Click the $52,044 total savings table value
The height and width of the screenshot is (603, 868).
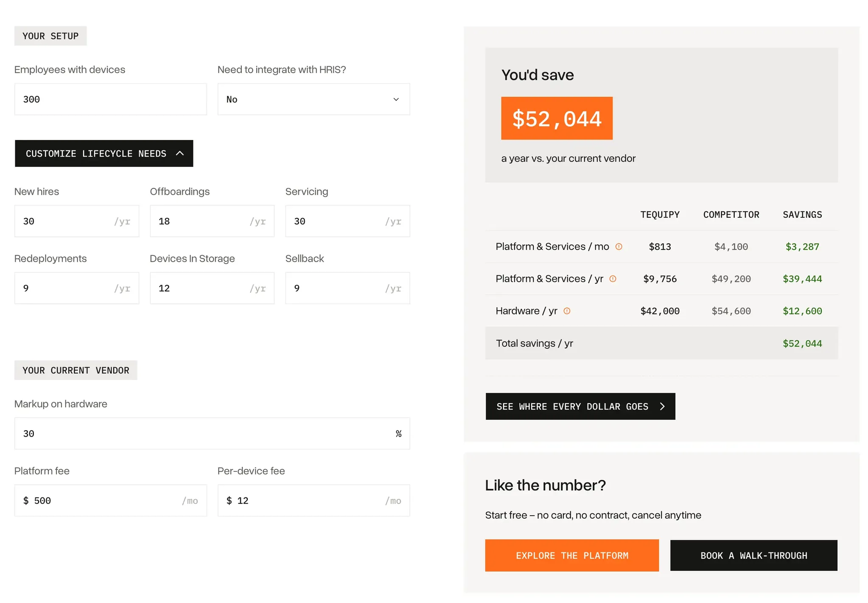[x=802, y=343]
